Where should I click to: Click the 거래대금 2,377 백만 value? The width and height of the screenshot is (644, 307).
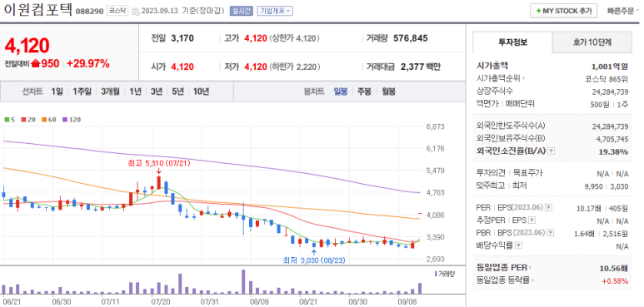[x=420, y=67]
